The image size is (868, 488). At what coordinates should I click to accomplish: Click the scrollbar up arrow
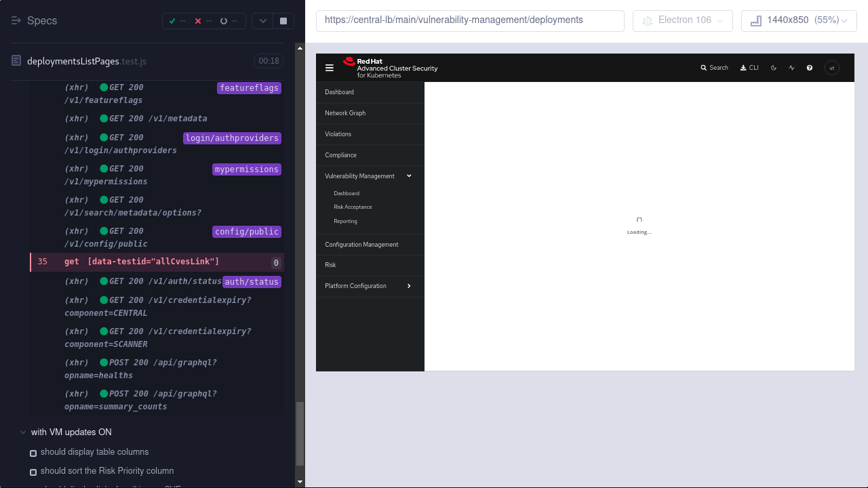300,48
